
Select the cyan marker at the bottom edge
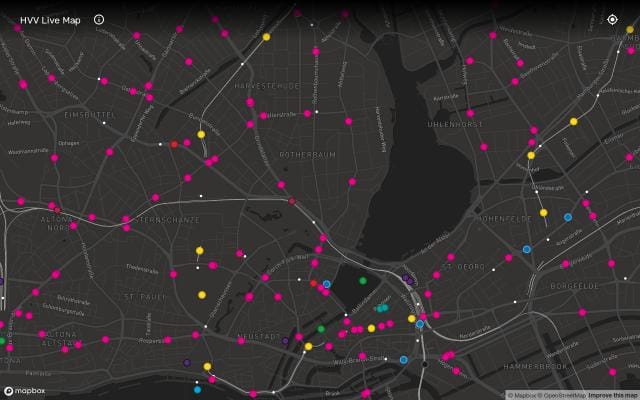[197, 390]
